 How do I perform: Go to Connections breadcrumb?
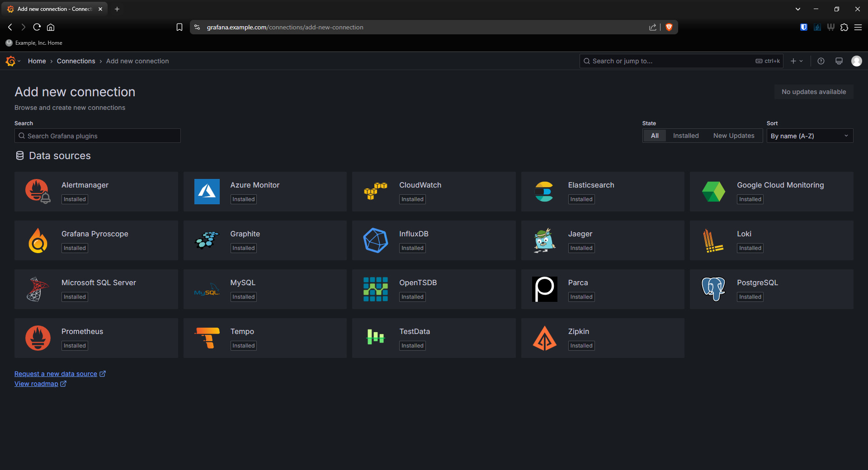pos(76,61)
